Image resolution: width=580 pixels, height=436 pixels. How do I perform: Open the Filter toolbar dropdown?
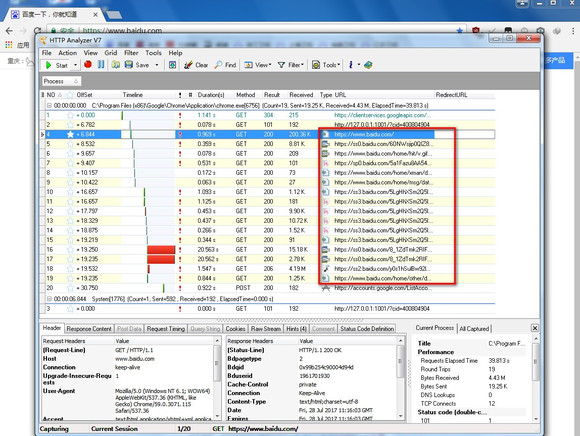(290, 65)
